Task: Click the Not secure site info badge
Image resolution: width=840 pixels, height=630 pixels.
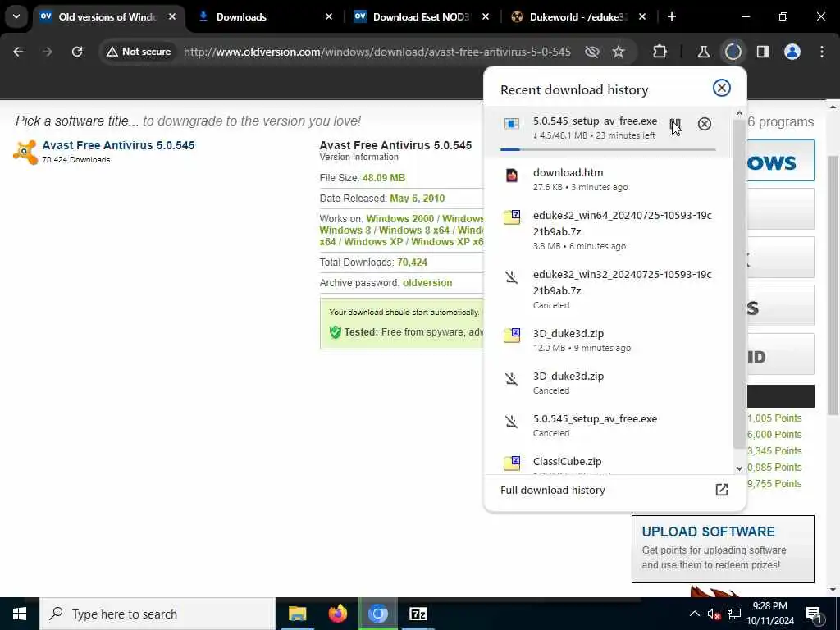Action: (x=138, y=52)
